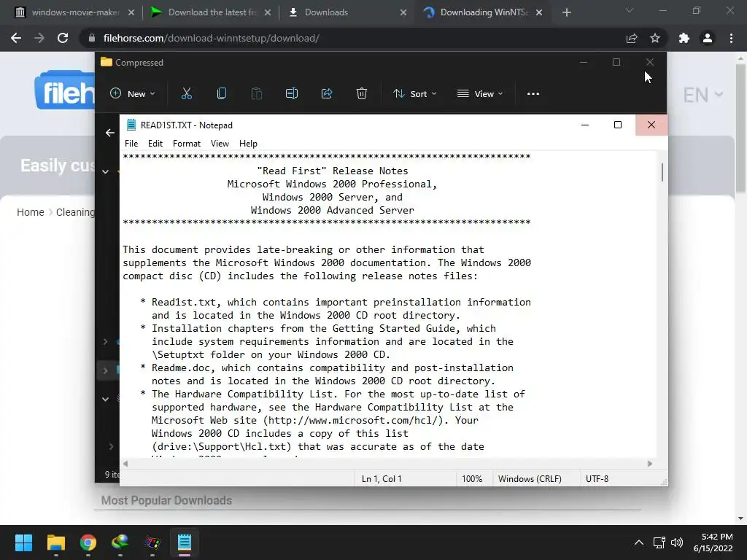The width and height of the screenshot is (747, 560).
Task: Collapse the lower expanded nav pane chevron
Action: 105,399
